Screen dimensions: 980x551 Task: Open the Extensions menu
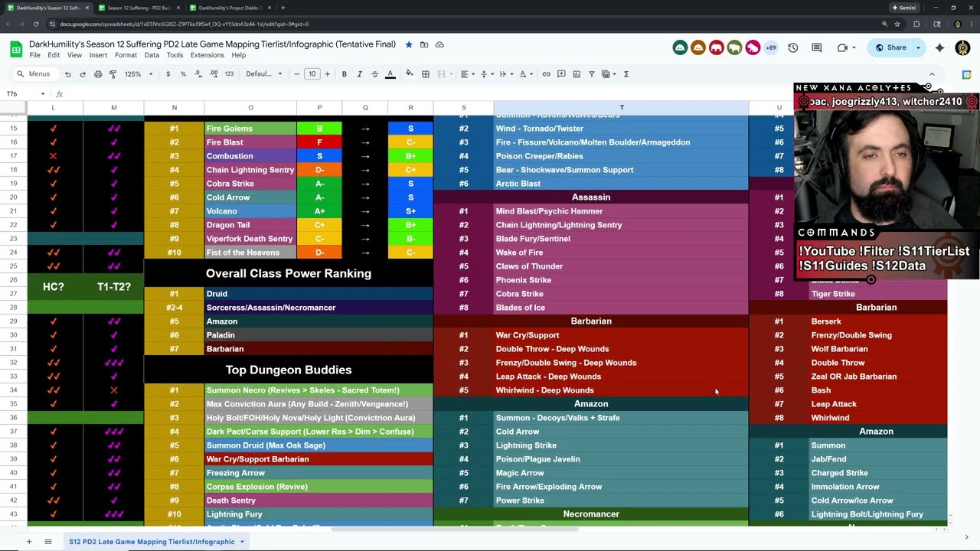click(x=207, y=55)
